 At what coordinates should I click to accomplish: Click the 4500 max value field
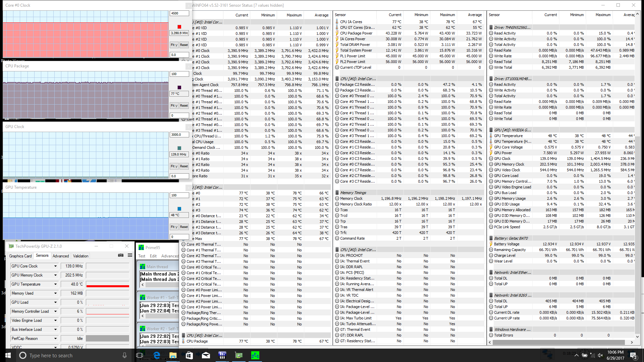click(179, 13)
